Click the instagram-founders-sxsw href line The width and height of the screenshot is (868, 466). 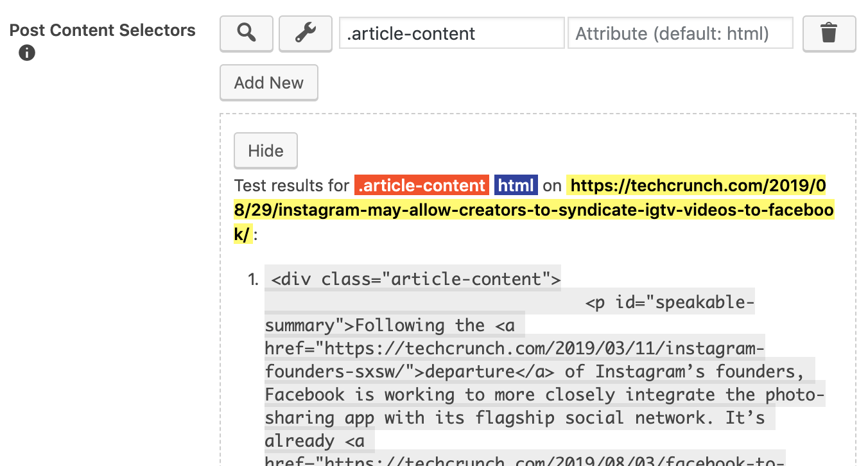(x=514, y=349)
